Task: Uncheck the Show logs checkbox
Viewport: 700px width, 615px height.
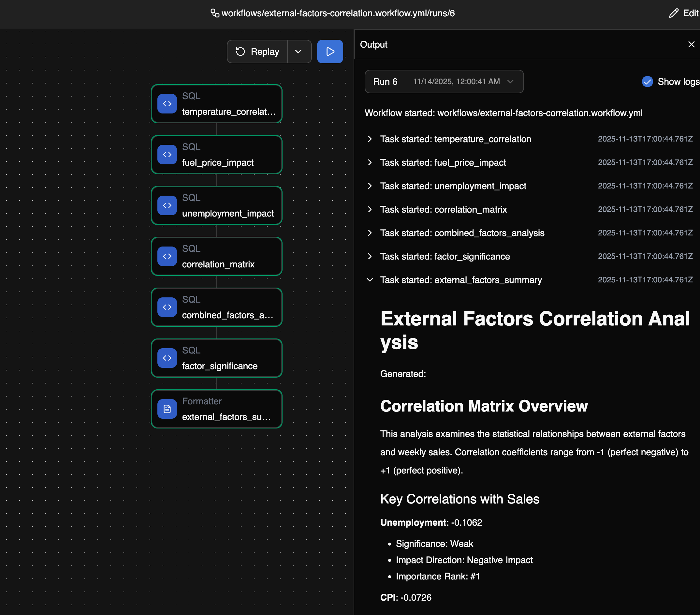Action: 647,82
